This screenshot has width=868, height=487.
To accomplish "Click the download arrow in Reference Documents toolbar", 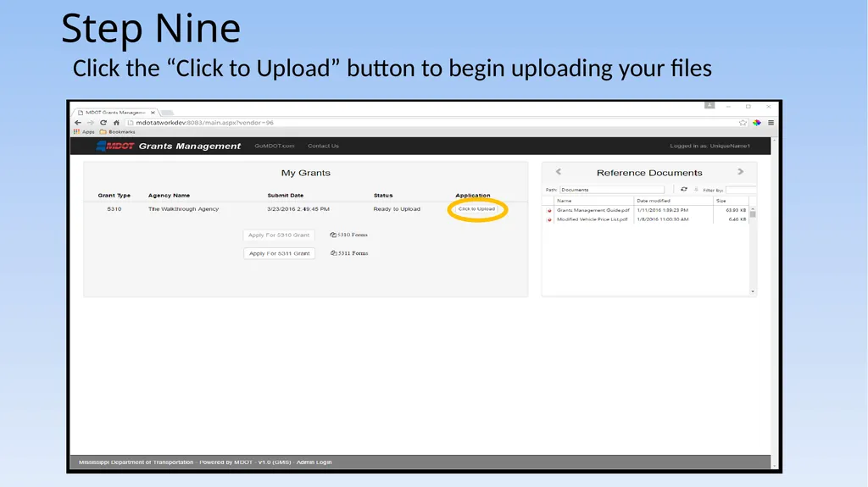I will 696,189.
